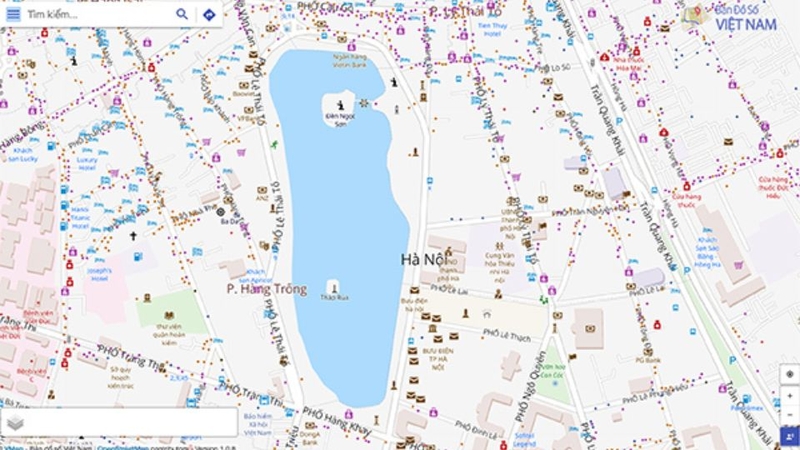
Task: Click the Hà Nội city label
Action: click(x=424, y=260)
